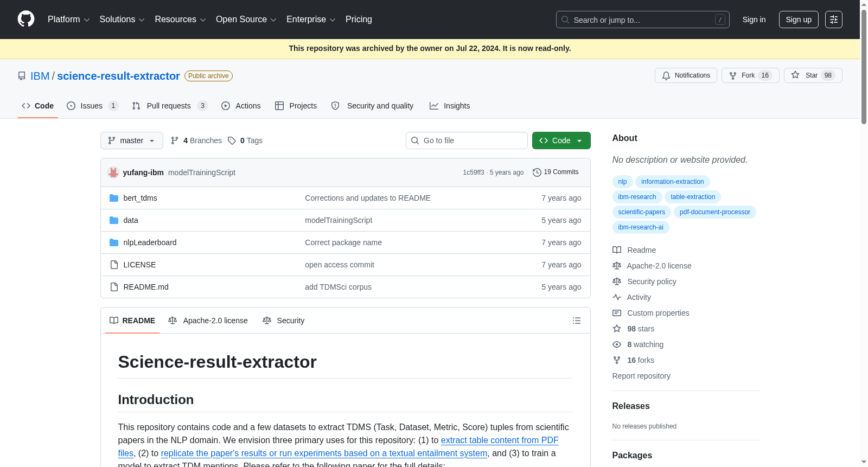This screenshot has height=467, width=868.
Task: Switch to the Projects tab
Action: (296, 106)
